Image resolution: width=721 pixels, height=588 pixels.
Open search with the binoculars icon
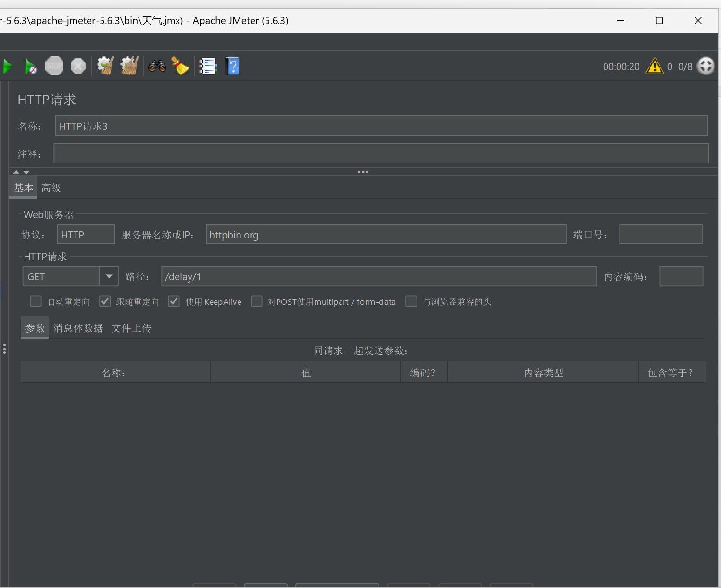coord(157,66)
